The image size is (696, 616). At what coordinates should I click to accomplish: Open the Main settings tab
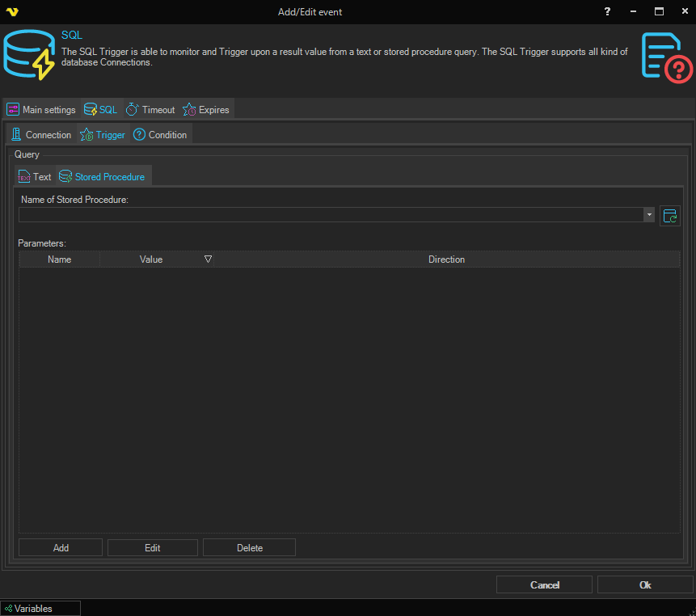[41, 110]
